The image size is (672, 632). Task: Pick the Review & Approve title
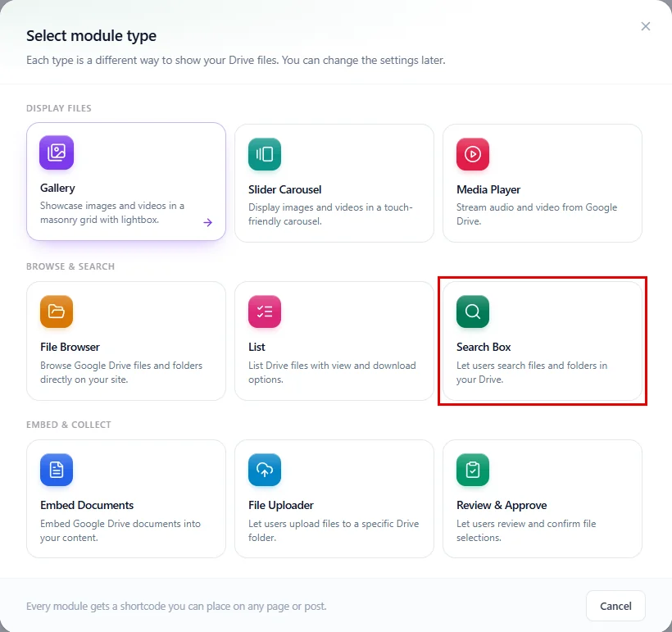[x=502, y=505]
